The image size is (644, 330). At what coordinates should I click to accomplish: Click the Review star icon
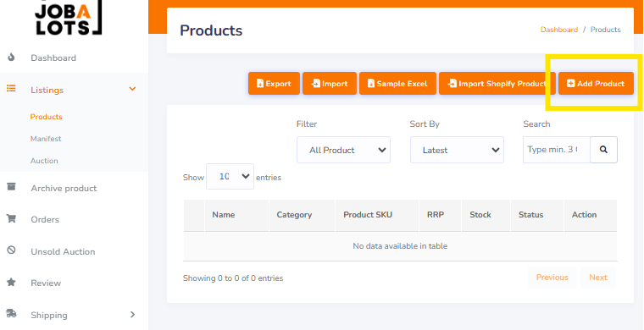pyautogui.click(x=11, y=282)
